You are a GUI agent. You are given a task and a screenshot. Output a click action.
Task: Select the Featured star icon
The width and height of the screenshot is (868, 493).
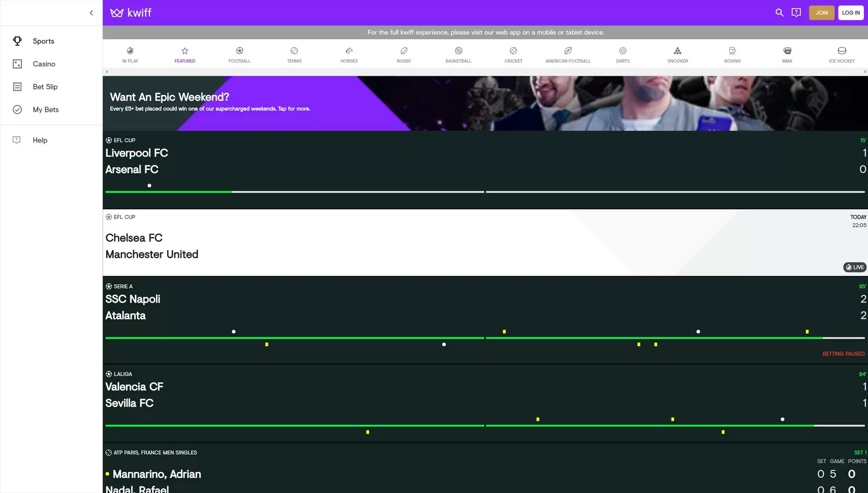click(x=185, y=51)
